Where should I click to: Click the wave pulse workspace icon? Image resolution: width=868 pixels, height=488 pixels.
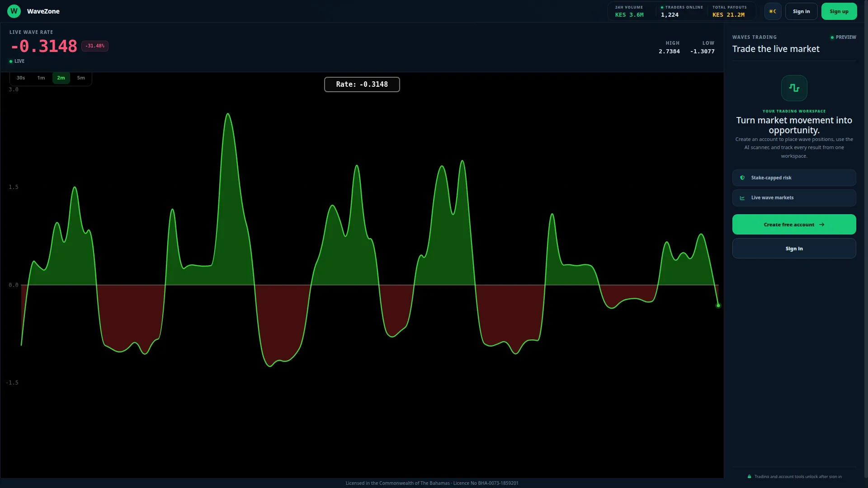(794, 88)
